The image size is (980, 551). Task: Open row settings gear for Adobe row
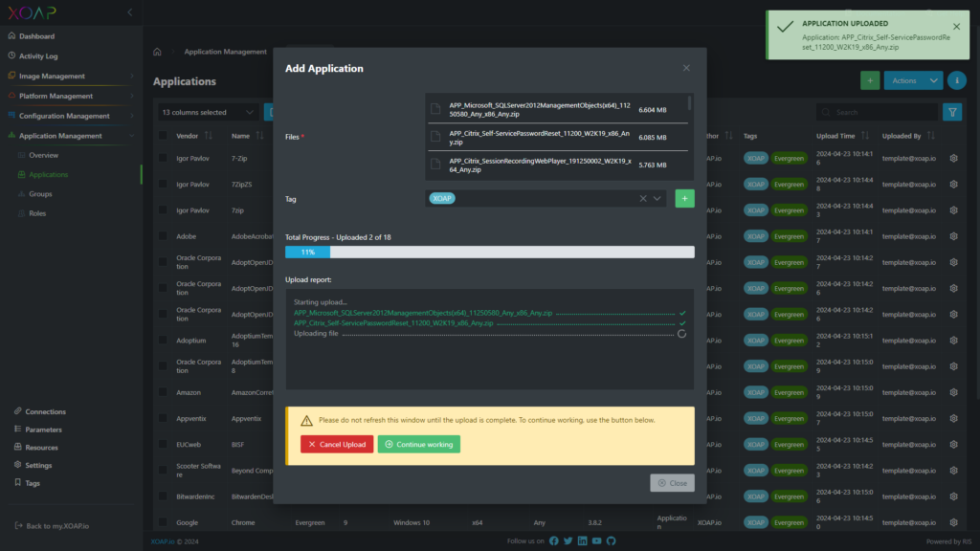pyautogui.click(x=954, y=236)
